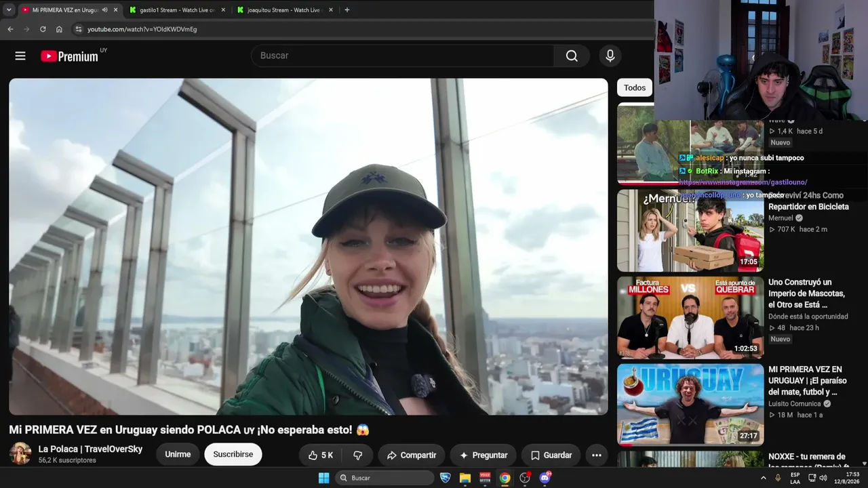Open La Polaca channel avatar
The width and height of the screenshot is (868, 488).
point(20,454)
